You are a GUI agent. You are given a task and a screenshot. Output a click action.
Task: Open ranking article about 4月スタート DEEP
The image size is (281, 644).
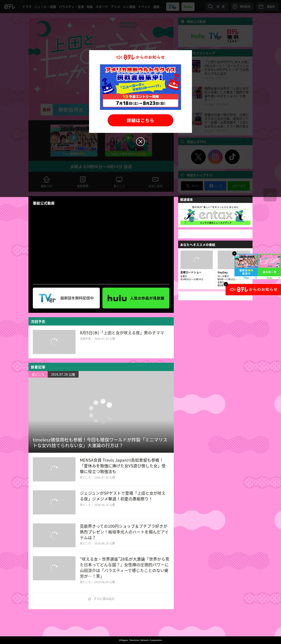point(227,67)
